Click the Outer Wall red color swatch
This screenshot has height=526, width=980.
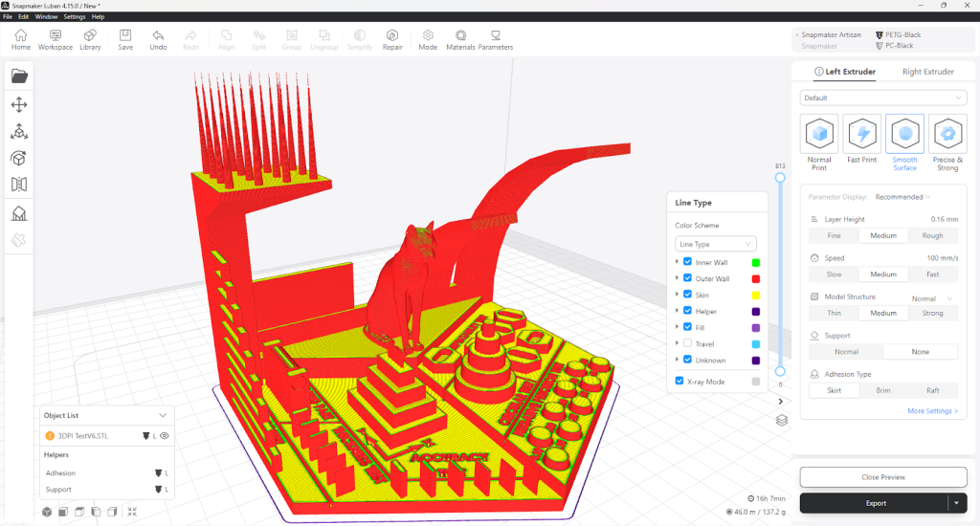[x=756, y=278]
